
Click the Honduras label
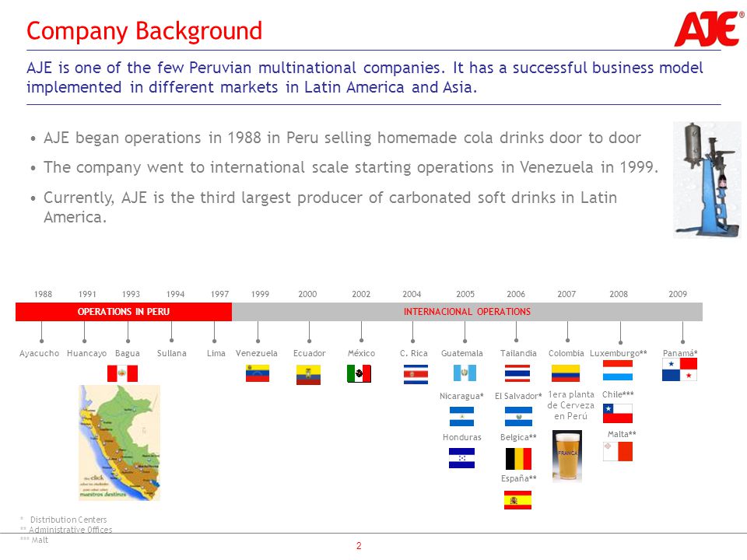[x=461, y=437]
